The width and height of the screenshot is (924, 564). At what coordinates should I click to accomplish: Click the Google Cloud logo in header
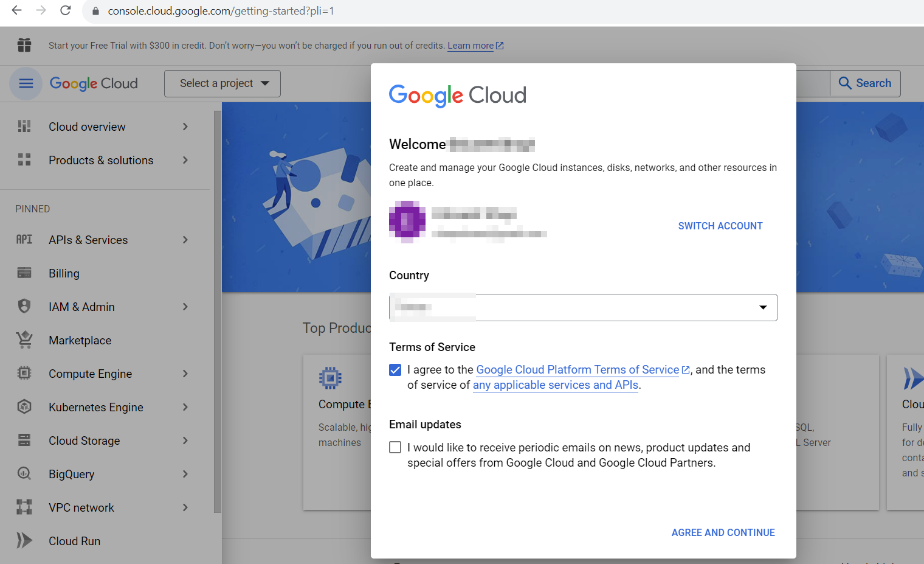click(94, 83)
